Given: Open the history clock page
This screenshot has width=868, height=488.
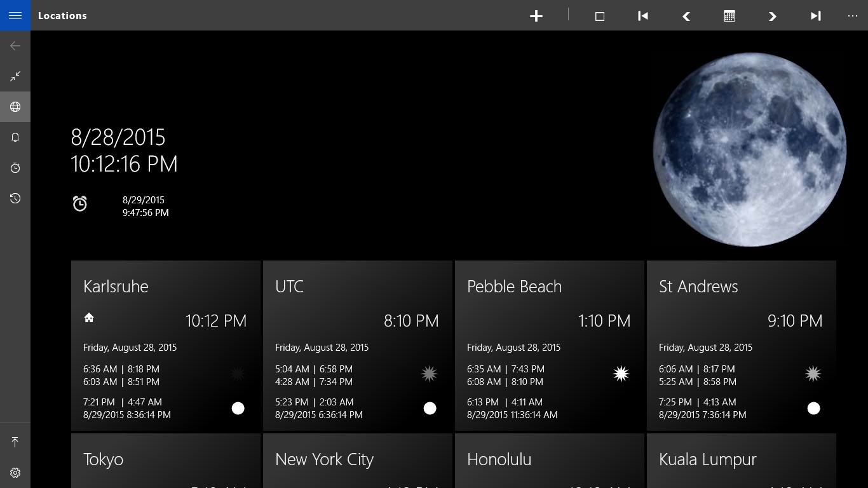Looking at the screenshot, I should pos(15,198).
